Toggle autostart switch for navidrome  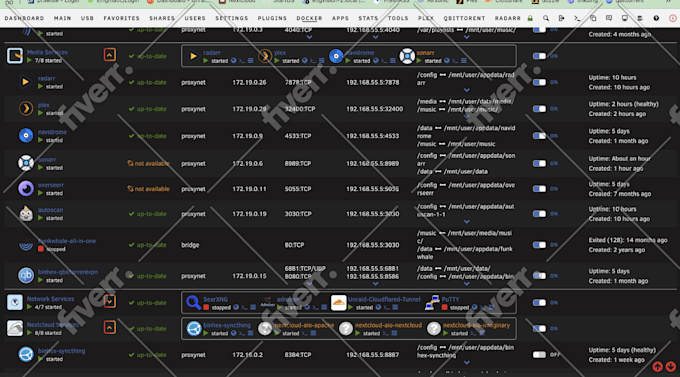539,136
